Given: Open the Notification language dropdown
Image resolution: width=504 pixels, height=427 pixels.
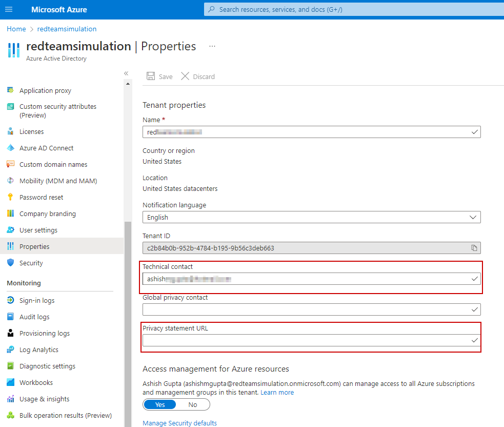Looking at the screenshot, I should pyautogui.click(x=474, y=217).
